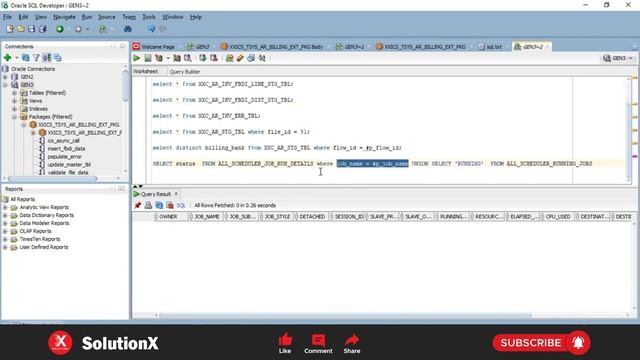Collapse the GEN3 connection node
The image size is (640, 360).
(5, 85)
